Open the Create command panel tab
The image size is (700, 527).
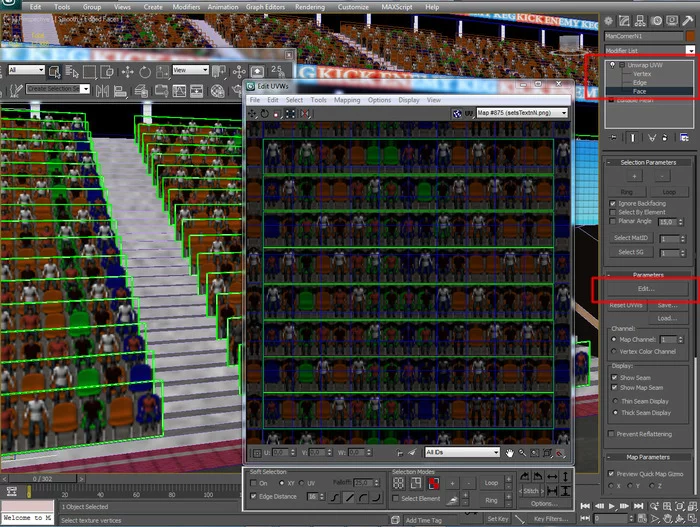(608, 21)
